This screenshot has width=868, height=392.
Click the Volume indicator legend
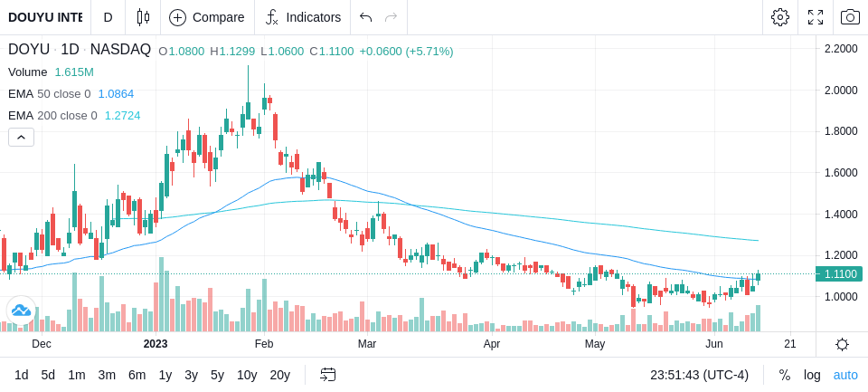28,72
